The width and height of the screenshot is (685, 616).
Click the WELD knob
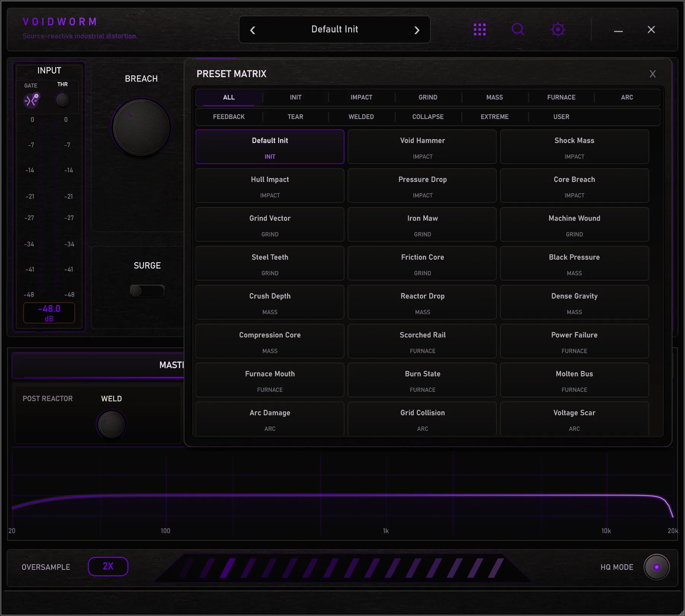point(111,424)
